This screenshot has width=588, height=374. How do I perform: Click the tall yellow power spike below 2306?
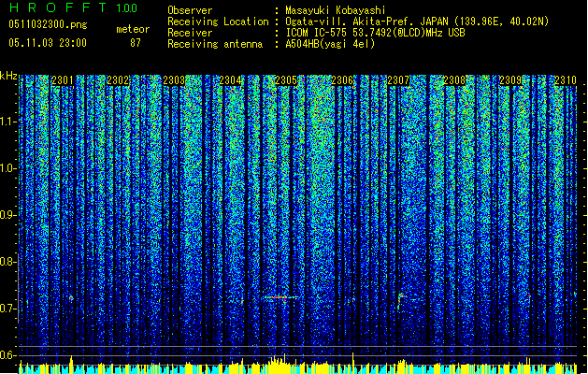352,363
